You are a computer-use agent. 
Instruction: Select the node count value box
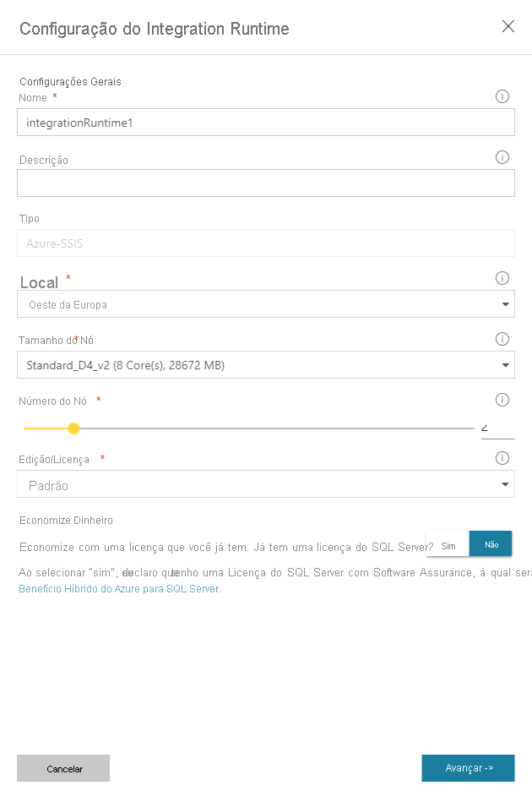(498, 428)
